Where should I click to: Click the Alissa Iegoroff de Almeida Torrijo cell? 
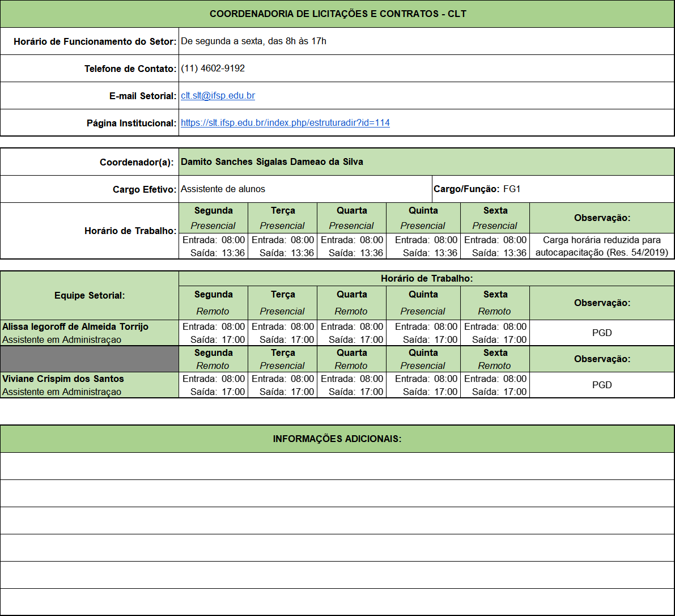click(x=90, y=333)
